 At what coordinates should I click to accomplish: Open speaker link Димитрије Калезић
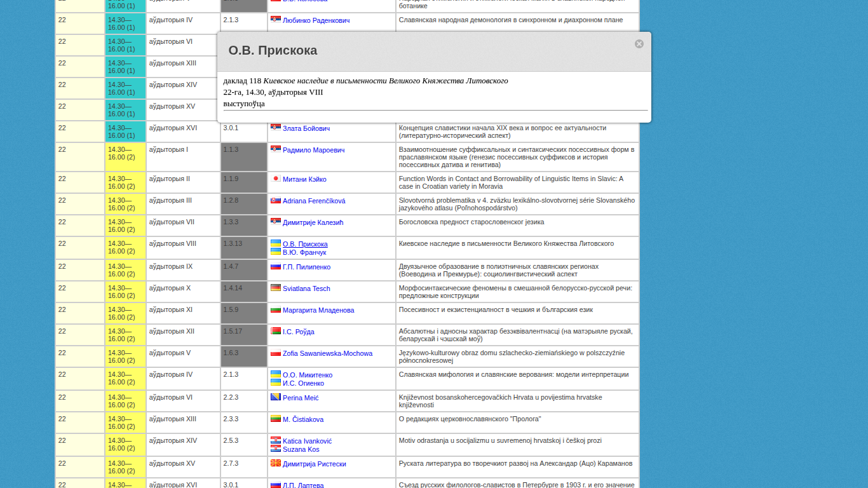click(x=313, y=222)
